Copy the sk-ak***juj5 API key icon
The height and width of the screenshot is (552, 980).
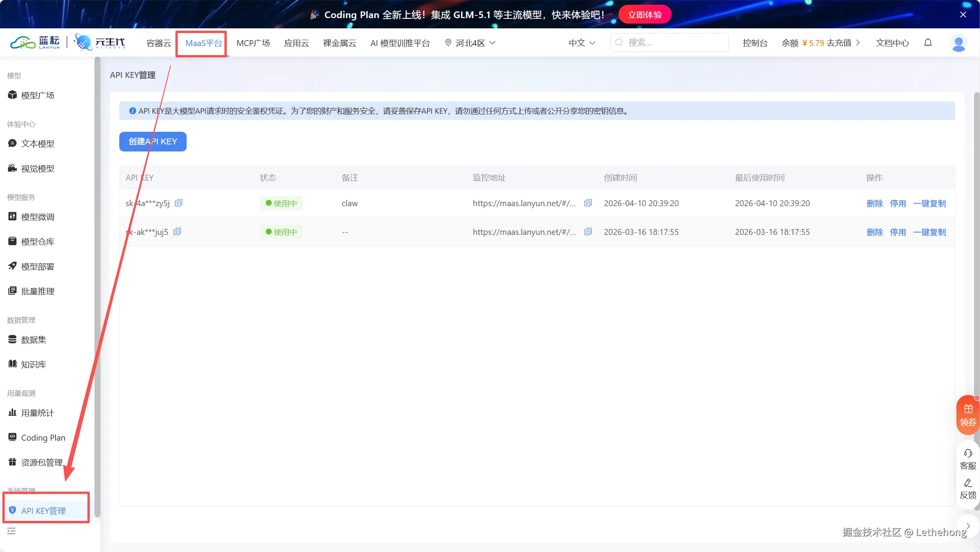177,232
